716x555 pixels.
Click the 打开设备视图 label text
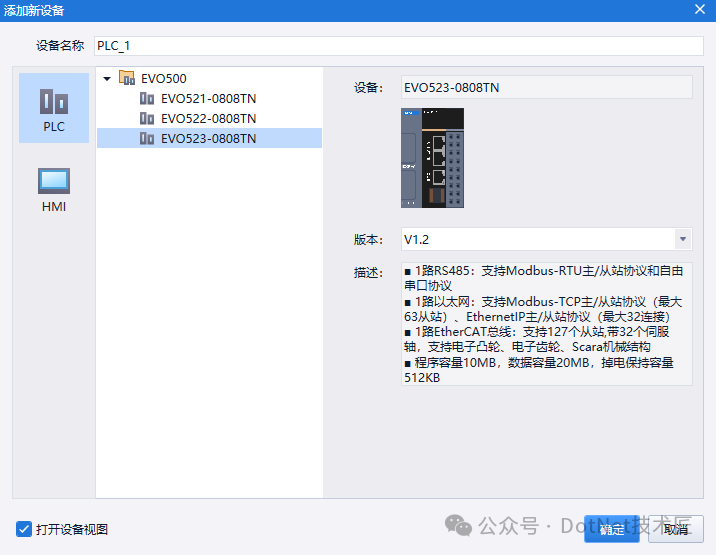point(72,529)
